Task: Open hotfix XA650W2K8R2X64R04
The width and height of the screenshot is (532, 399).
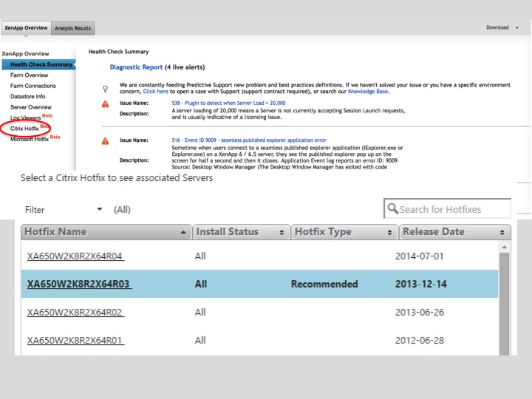Action: point(75,256)
